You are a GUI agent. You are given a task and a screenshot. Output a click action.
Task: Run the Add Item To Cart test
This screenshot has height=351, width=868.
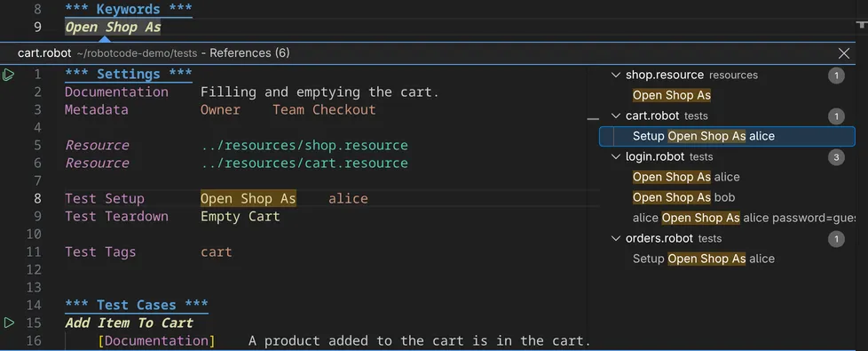(x=8, y=323)
